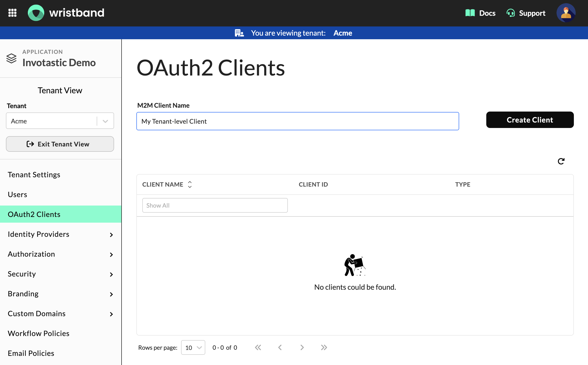Focus the Show All filter field
This screenshot has width=588, height=365.
(215, 205)
